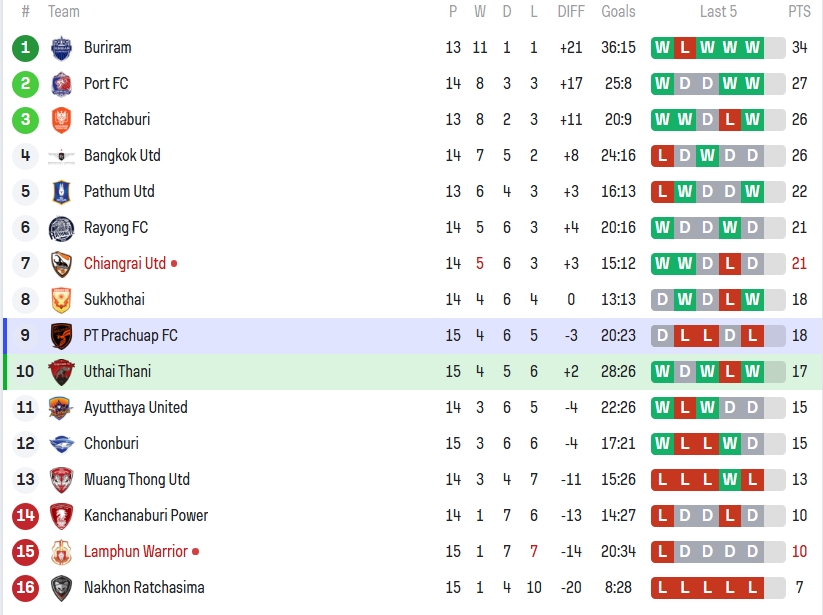Click the PT Prachuap FC logo
This screenshot has height=615, width=823.
(61, 336)
